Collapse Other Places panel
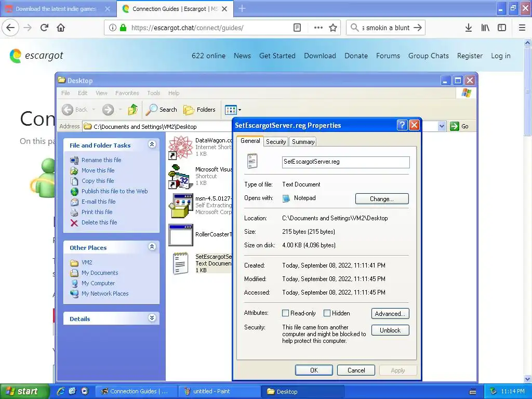The height and width of the screenshot is (399, 532). [x=152, y=247]
